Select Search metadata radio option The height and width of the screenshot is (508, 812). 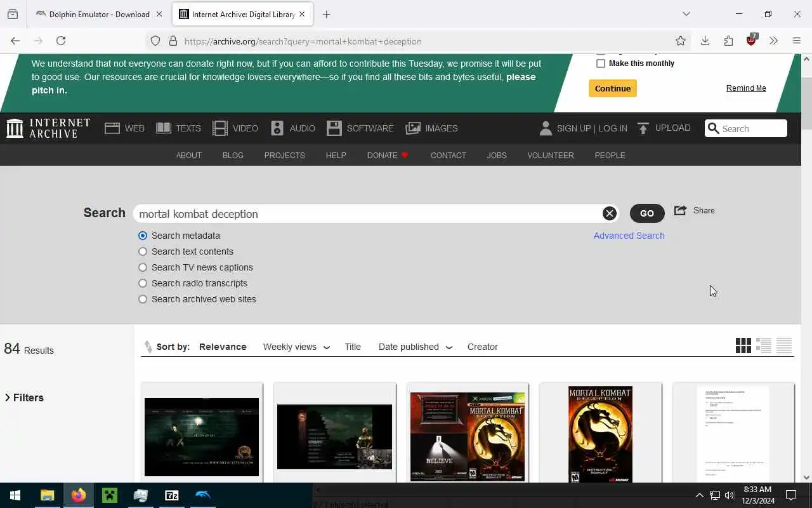(x=143, y=236)
